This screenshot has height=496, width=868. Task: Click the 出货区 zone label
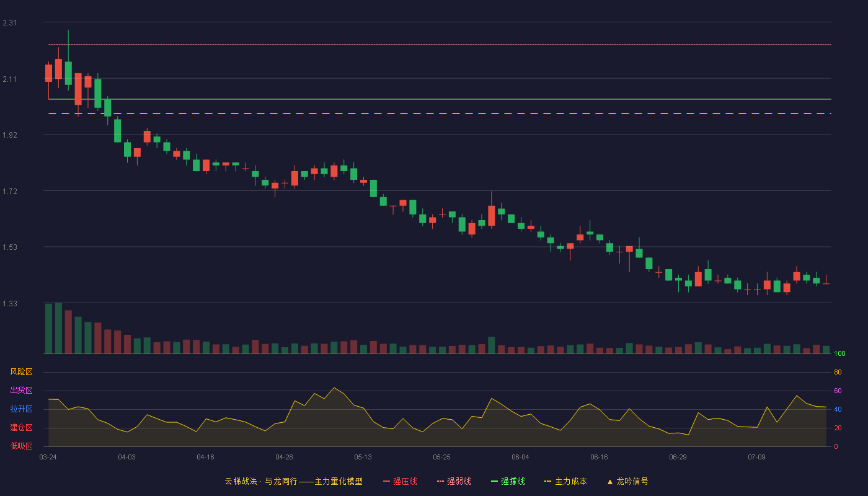click(x=21, y=391)
